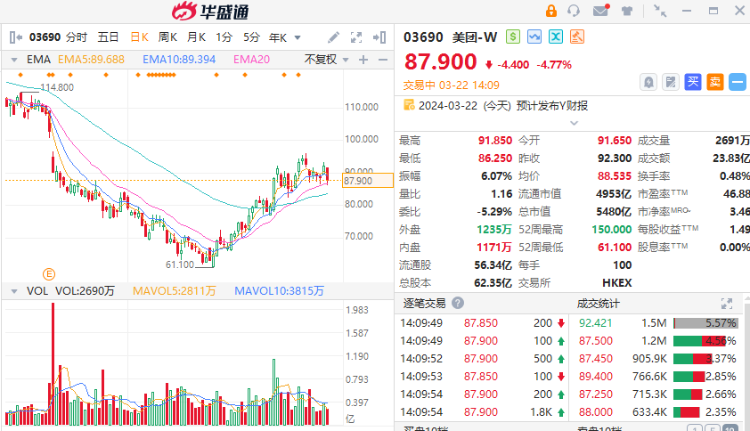The height and width of the screenshot is (431, 750).
Task: Click MAVOL10:3815万 label
Action: [279, 291]
